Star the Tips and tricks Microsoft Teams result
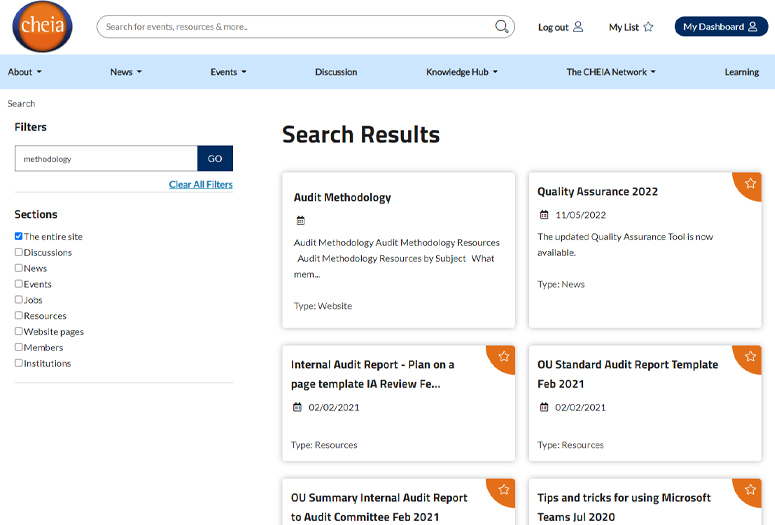775x525 pixels. pyautogui.click(x=750, y=489)
